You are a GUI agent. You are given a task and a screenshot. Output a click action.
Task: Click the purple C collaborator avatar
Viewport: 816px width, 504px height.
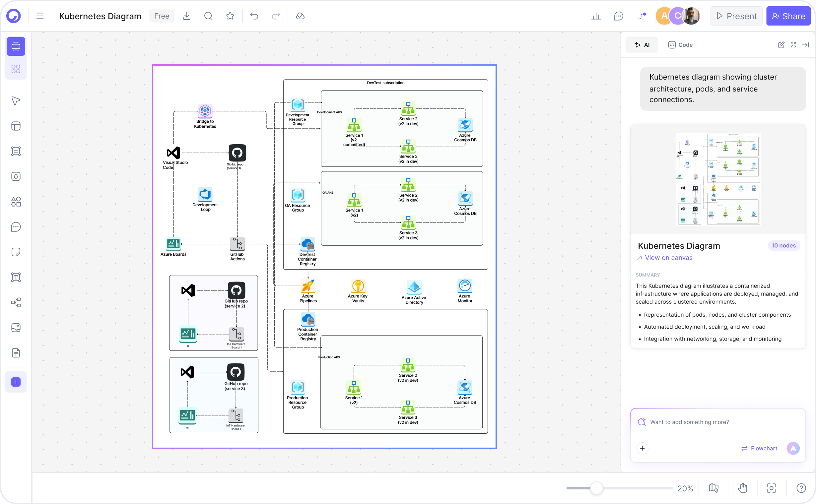[x=678, y=16]
